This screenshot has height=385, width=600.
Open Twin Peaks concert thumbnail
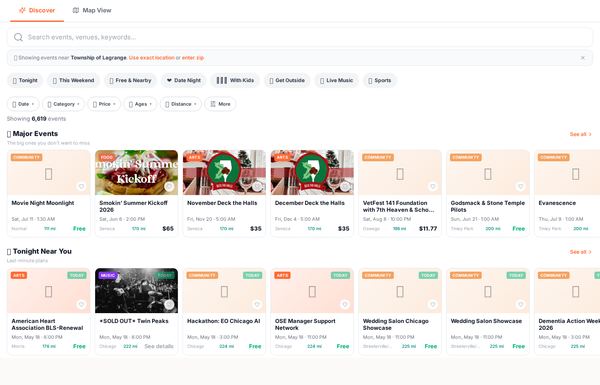(x=136, y=290)
